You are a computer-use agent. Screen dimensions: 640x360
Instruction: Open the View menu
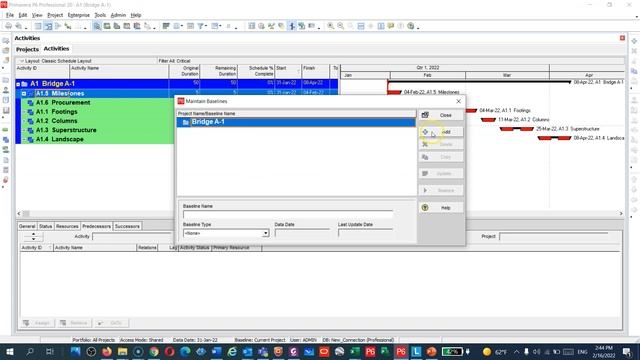pos(37,15)
